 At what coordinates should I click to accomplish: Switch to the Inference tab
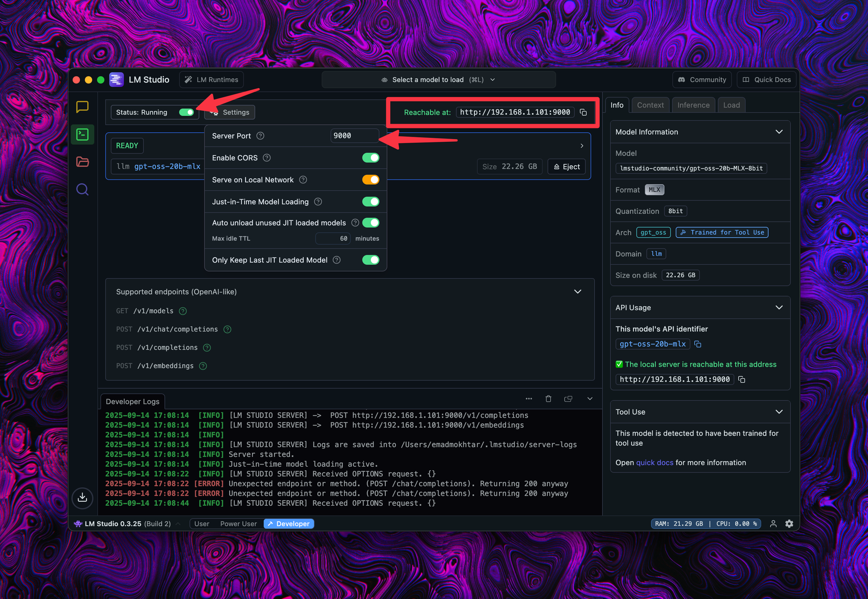point(693,105)
